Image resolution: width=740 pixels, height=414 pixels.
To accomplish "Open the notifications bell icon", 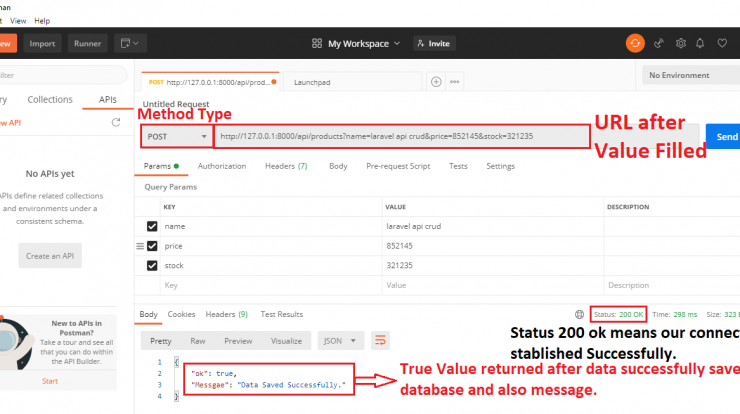I will [700, 43].
